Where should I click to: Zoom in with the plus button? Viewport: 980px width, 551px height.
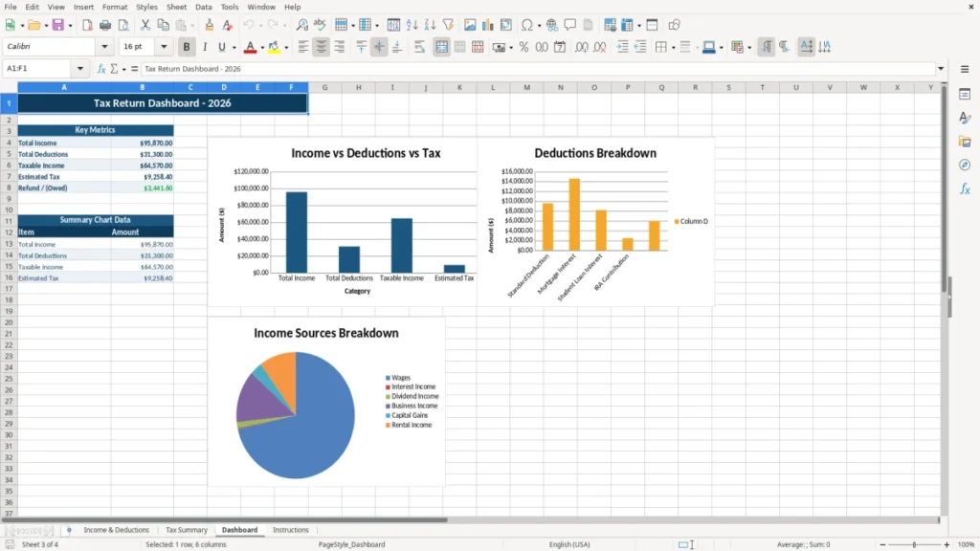[x=947, y=544]
